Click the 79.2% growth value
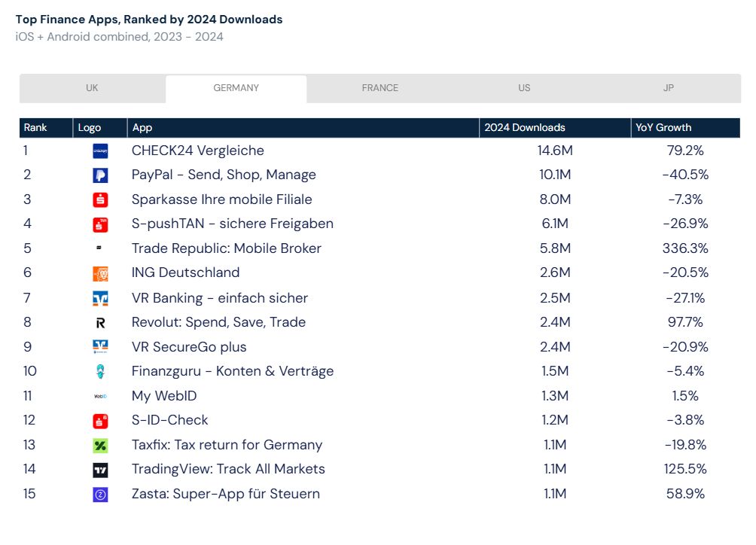 point(685,151)
